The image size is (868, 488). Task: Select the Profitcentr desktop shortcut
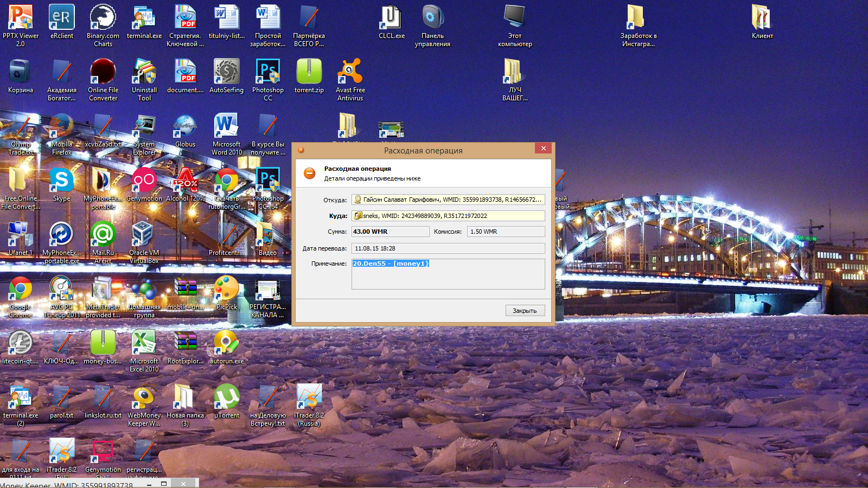click(x=227, y=239)
